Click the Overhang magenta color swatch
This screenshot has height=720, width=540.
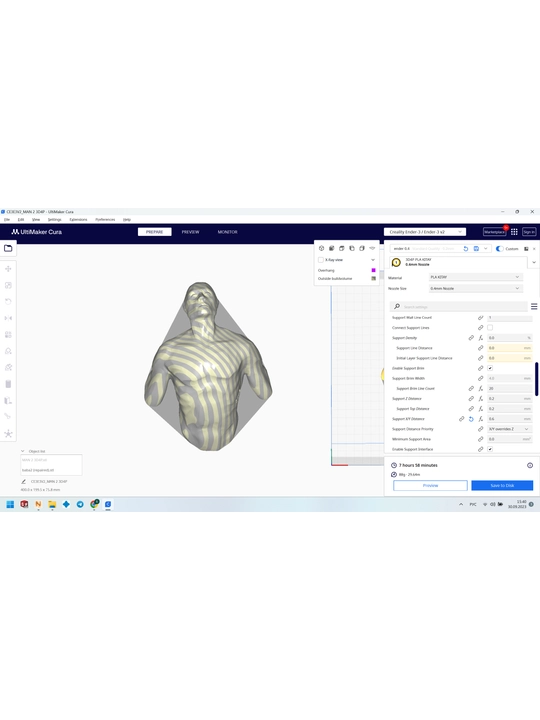(x=373, y=270)
